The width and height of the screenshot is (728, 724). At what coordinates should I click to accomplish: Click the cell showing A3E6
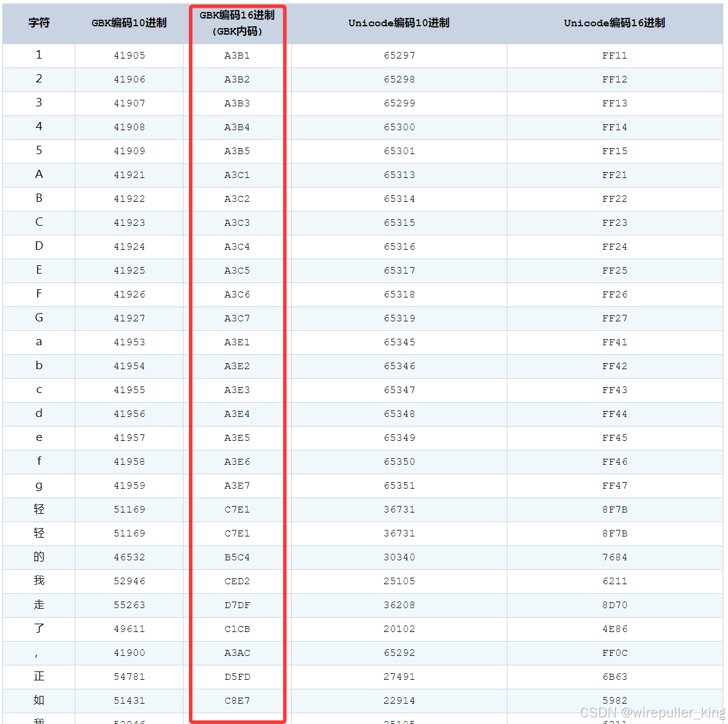tap(237, 462)
